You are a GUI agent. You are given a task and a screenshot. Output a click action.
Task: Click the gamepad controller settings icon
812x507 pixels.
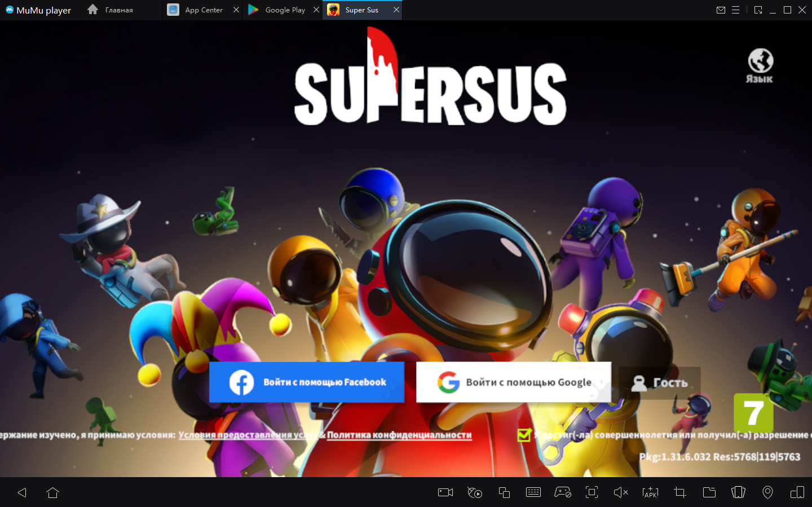pos(562,492)
